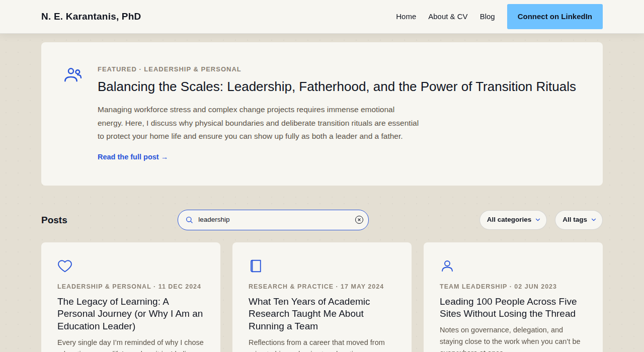
Task: Open What Ten Years of Academic Research post
Action: (309, 314)
